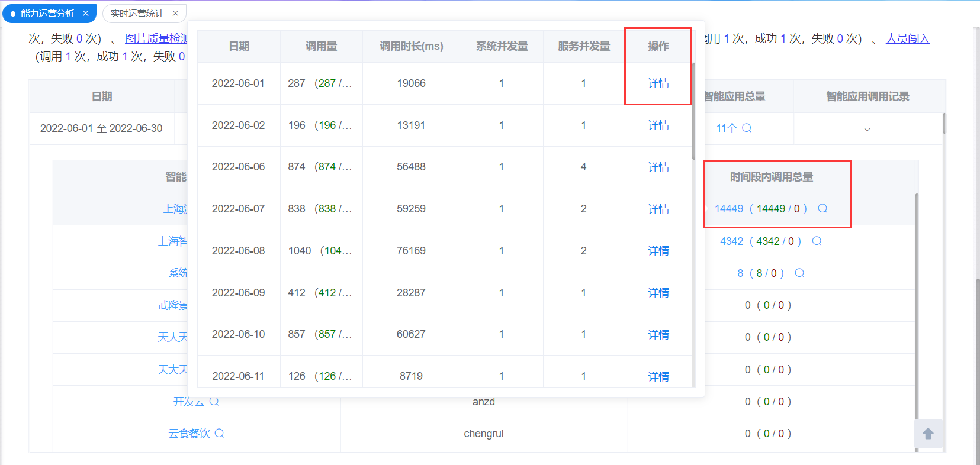Click search icon beside 8 (8/0)
This screenshot has height=465, width=980.
click(799, 273)
